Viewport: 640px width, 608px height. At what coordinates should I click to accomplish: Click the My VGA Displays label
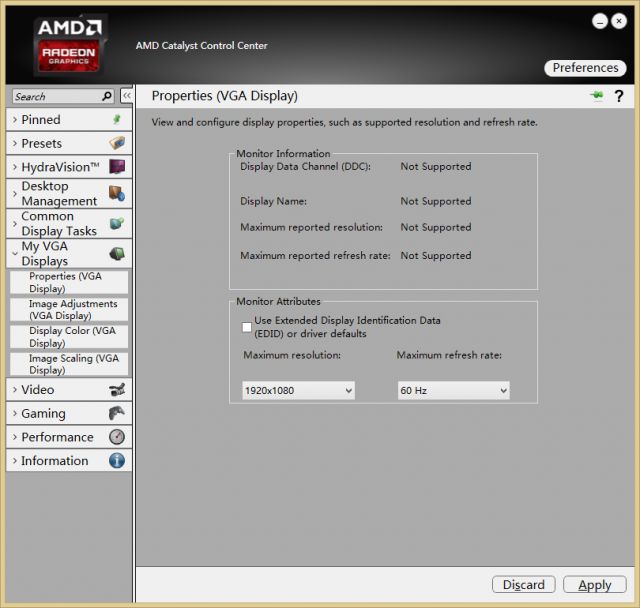[x=45, y=253]
